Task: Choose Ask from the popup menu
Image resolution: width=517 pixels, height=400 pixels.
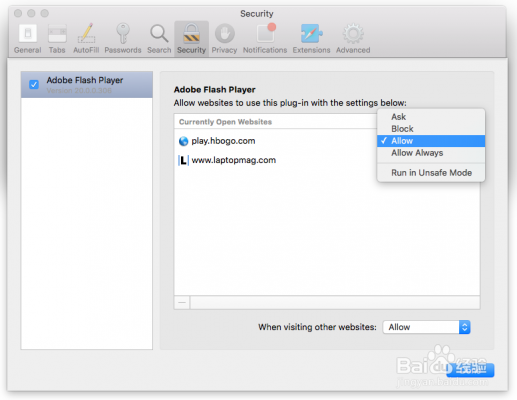Action: coord(431,117)
